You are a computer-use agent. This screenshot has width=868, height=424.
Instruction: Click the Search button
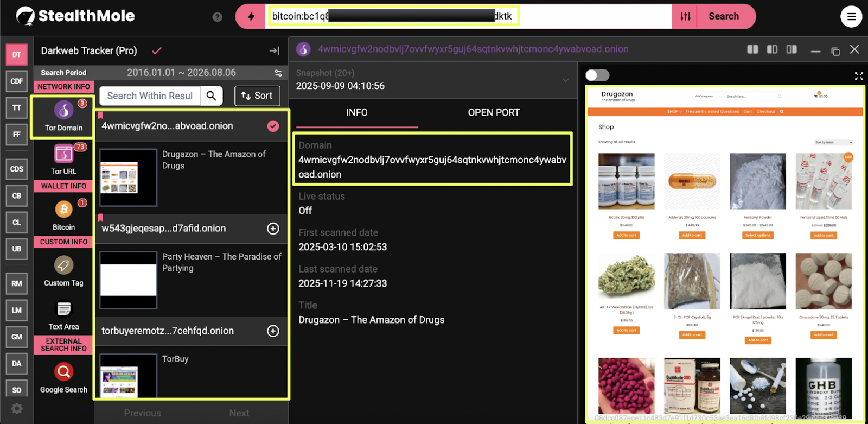(724, 16)
